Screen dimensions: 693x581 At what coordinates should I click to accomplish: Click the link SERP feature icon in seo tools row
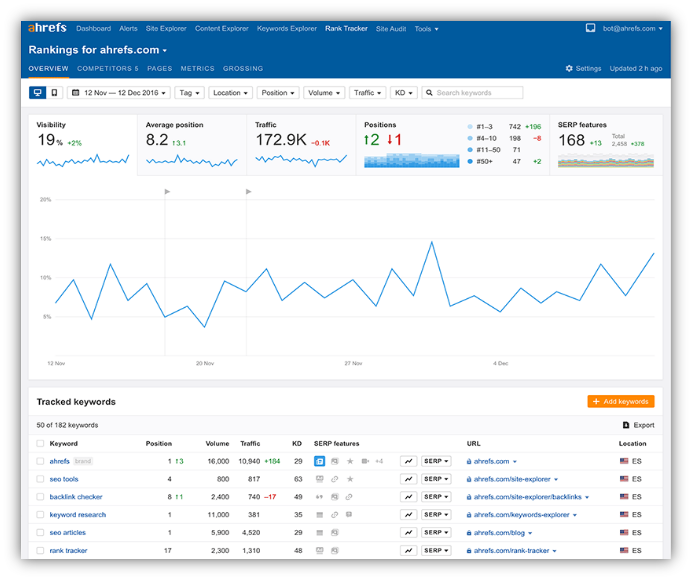335,479
